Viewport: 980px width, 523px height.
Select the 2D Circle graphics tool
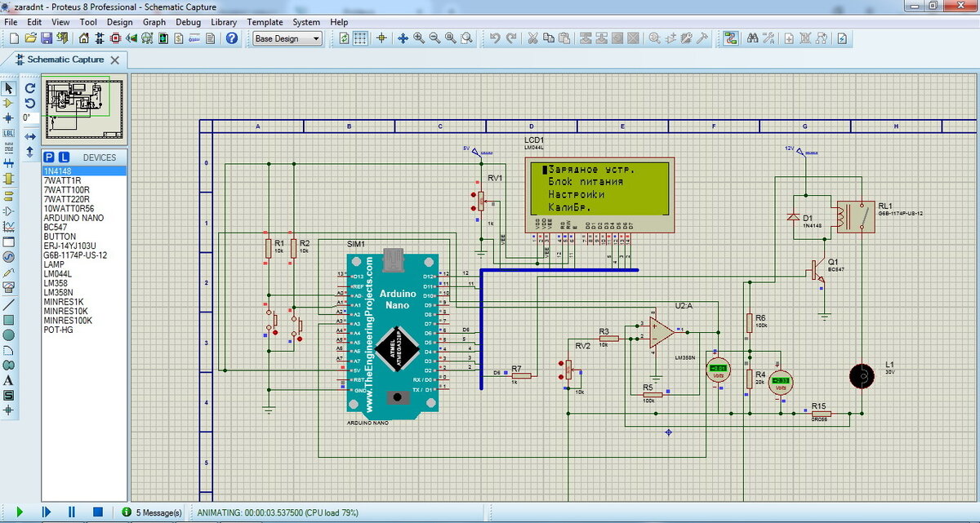click(x=9, y=335)
